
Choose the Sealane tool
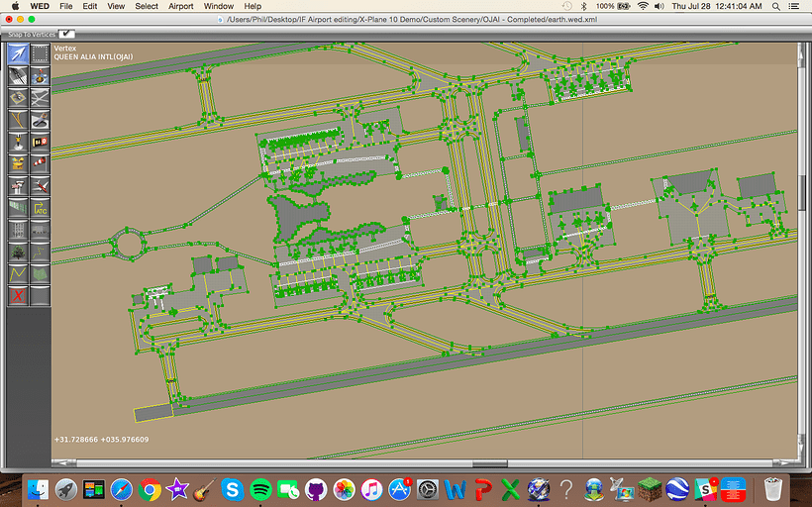point(40,75)
